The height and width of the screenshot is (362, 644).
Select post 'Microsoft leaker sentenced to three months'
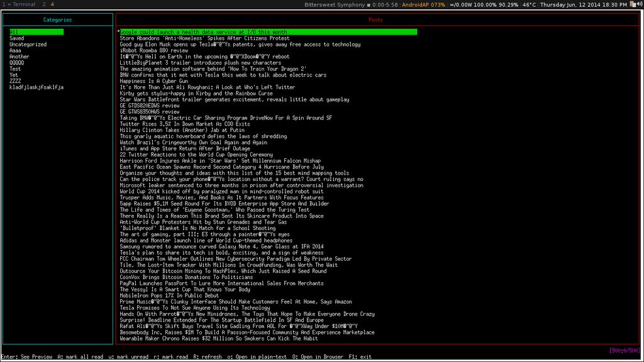point(241,185)
